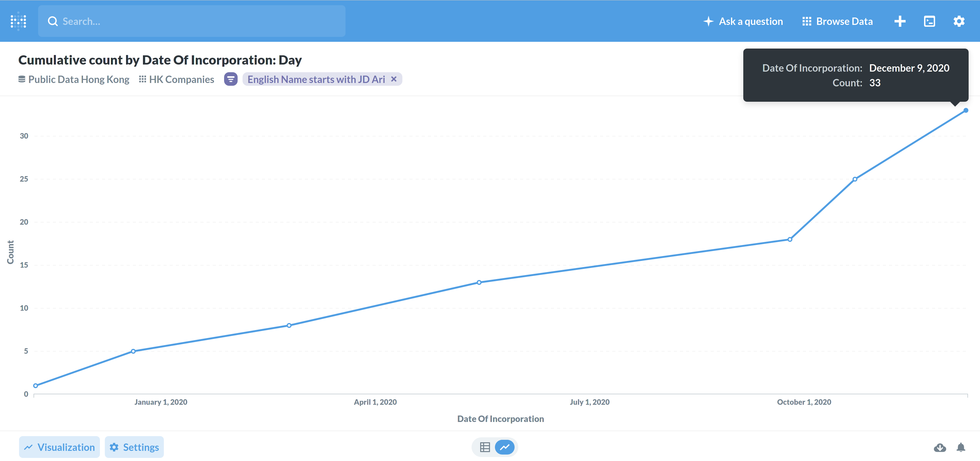Select the December 9, 2020 data point
The image size is (980, 461).
click(966, 110)
